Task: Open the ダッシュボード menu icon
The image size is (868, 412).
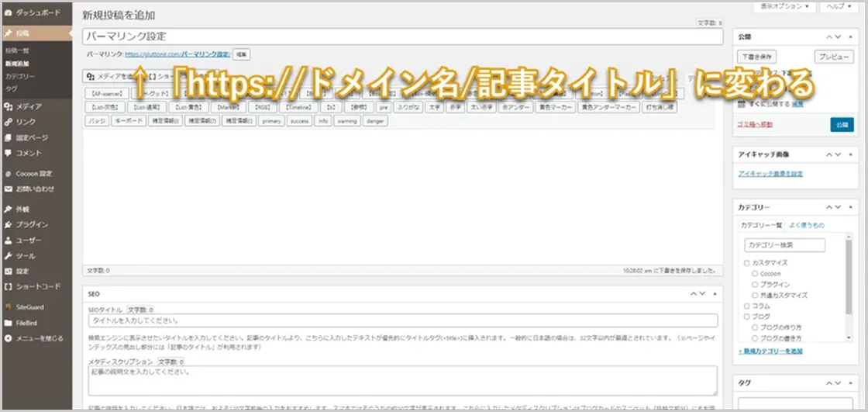Action: pyautogui.click(x=9, y=14)
